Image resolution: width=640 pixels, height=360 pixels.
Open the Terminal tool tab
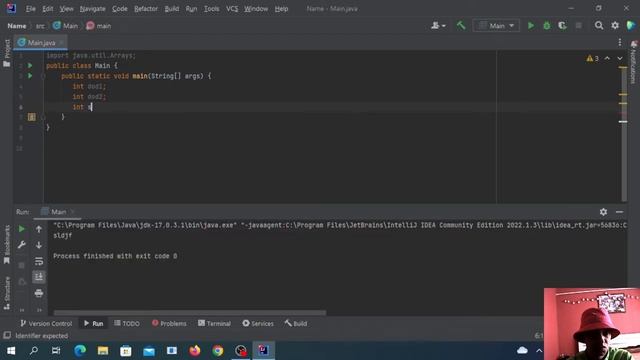pos(214,323)
